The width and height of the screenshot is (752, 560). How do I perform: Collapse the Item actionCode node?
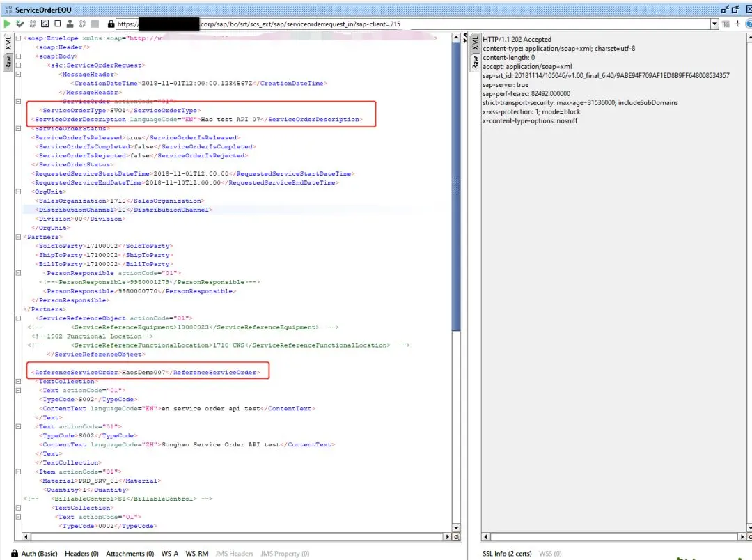pos(18,472)
